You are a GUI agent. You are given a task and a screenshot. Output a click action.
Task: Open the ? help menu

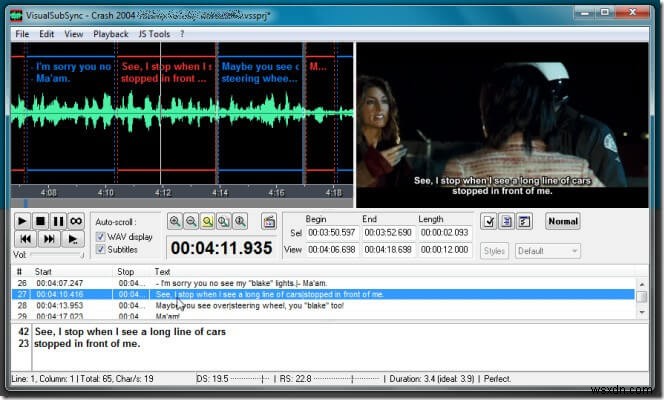182,34
